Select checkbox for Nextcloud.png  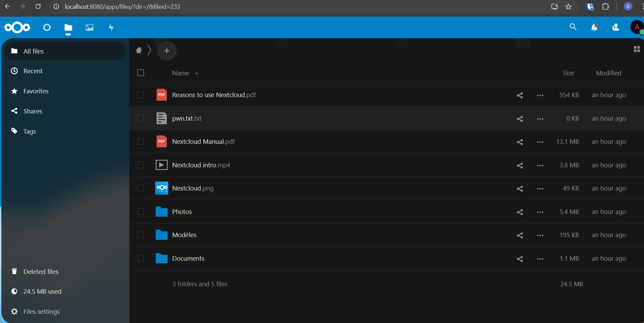[141, 188]
